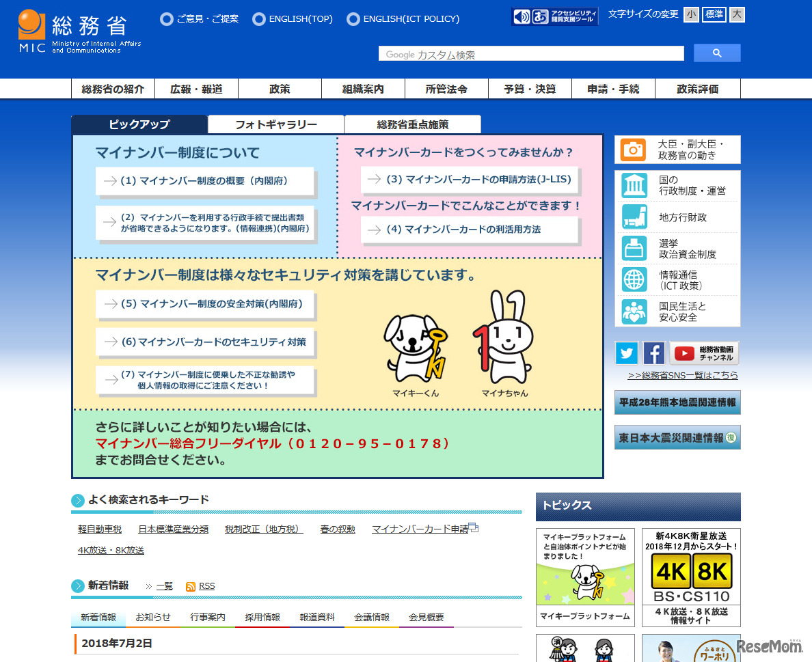Image resolution: width=812 pixels, height=662 pixels.
Task: Select the 国の行政制度・運営 sidebar icon
Action: [633, 185]
